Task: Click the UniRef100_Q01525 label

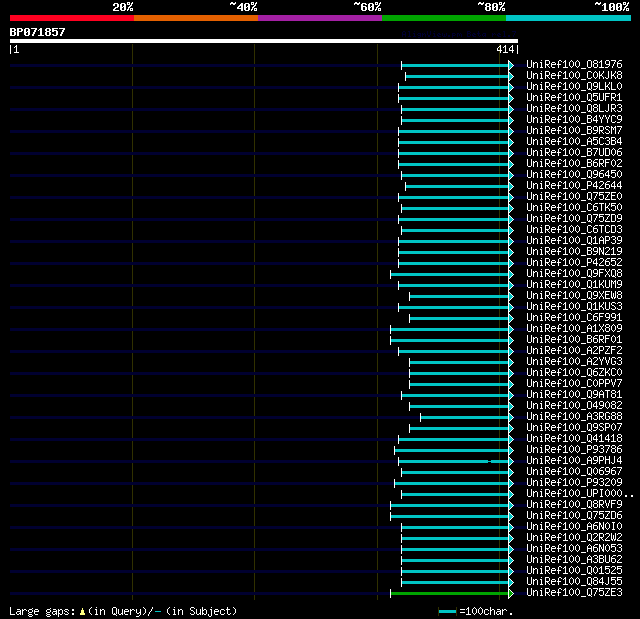Action: point(574,571)
